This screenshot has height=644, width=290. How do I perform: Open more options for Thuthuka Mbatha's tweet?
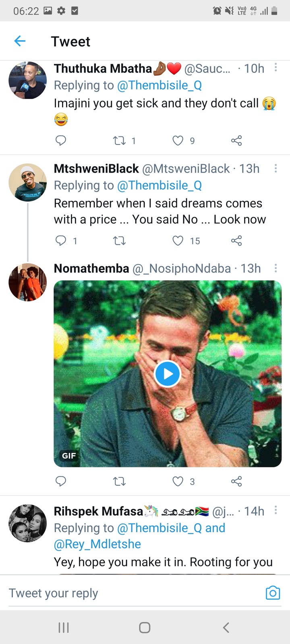pyautogui.click(x=276, y=67)
